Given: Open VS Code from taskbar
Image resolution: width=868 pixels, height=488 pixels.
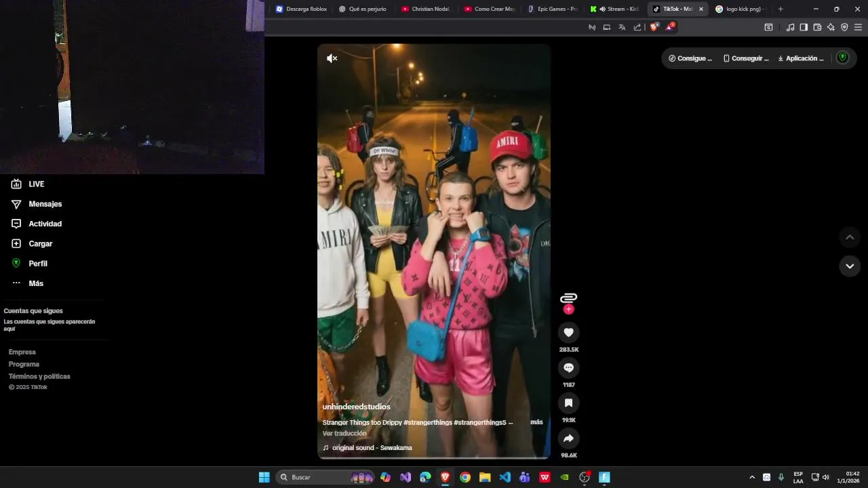Looking at the screenshot, I should pyautogui.click(x=505, y=477).
